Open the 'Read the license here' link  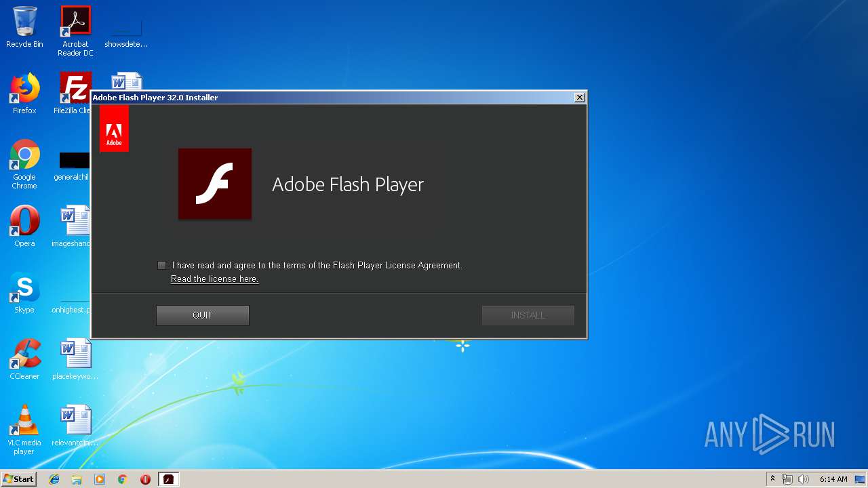coord(214,279)
